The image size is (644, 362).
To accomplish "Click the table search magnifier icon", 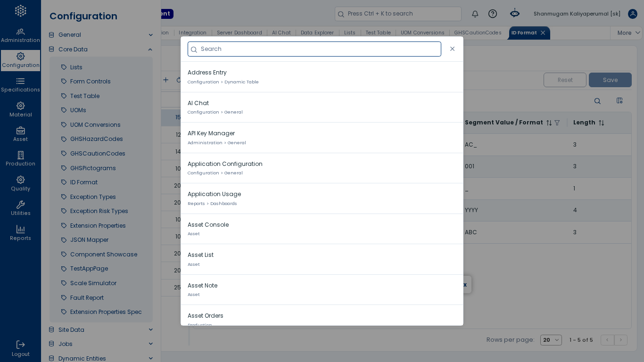I will (x=597, y=101).
